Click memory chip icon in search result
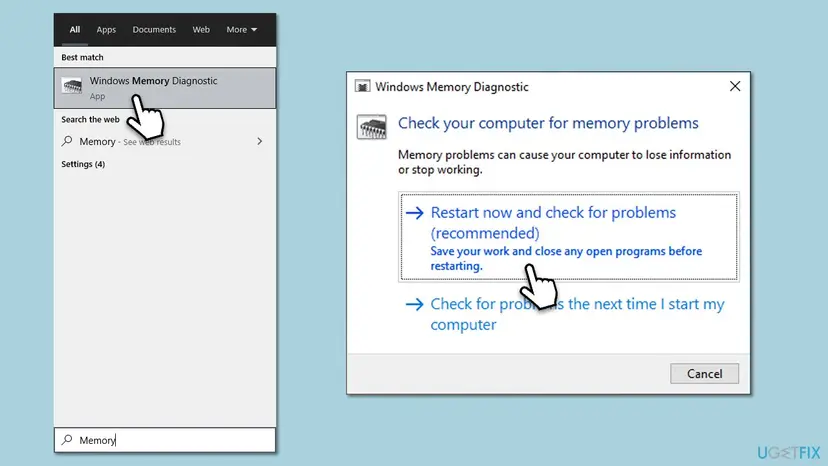This screenshot has width=828, height=466. tap(72, 86)
